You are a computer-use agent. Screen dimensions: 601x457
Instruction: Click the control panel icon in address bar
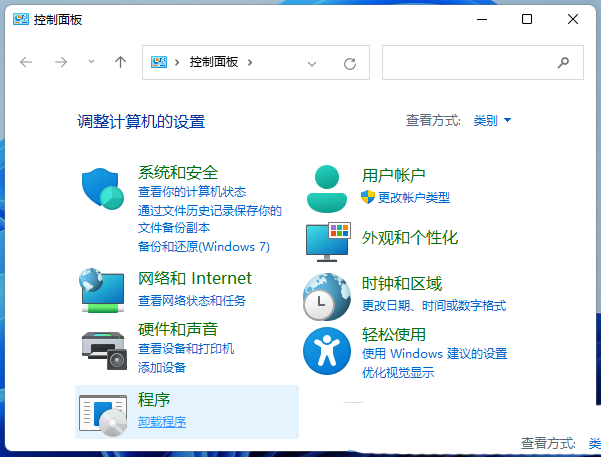pyautogui.click(x=159, y=62)
